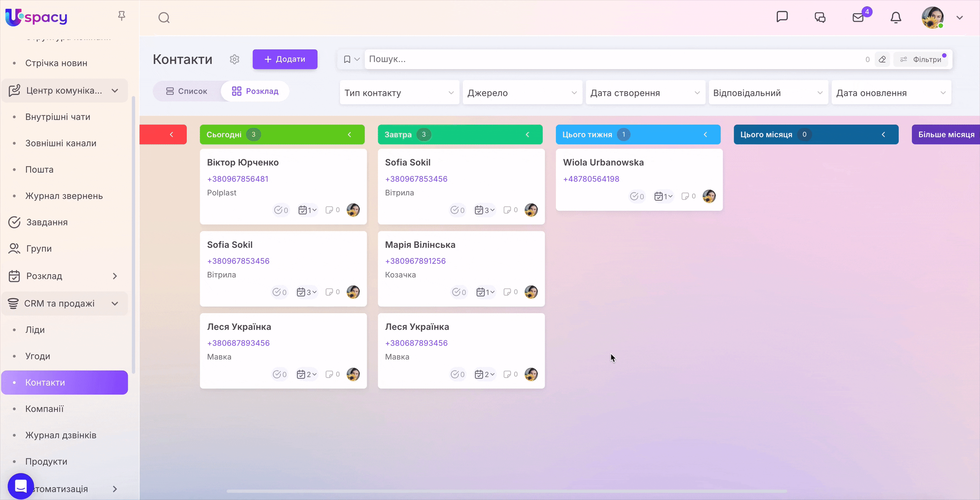Collapse the Сьогодні column
Screen dimensions: 980x500
[x=349, y=135]
